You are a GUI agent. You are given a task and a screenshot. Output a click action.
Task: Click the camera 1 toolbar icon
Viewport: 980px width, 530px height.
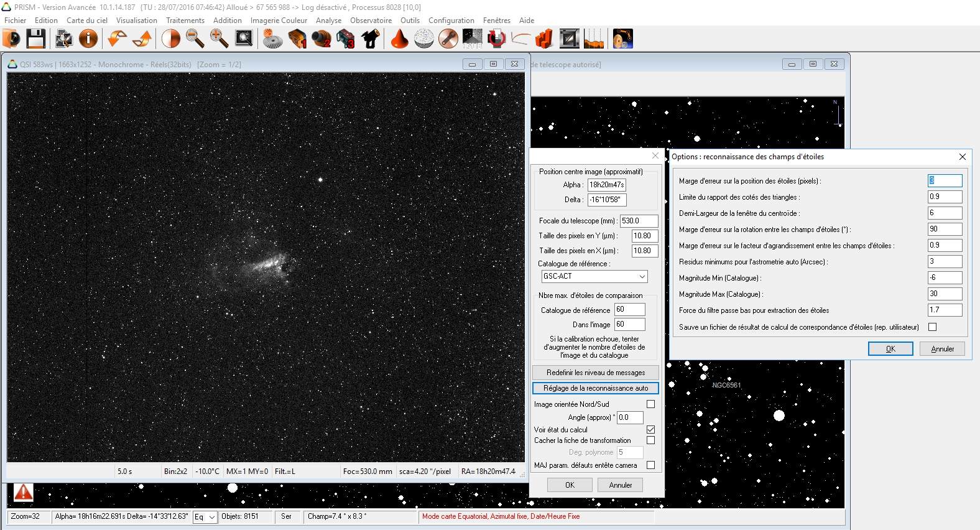point(297,39)
